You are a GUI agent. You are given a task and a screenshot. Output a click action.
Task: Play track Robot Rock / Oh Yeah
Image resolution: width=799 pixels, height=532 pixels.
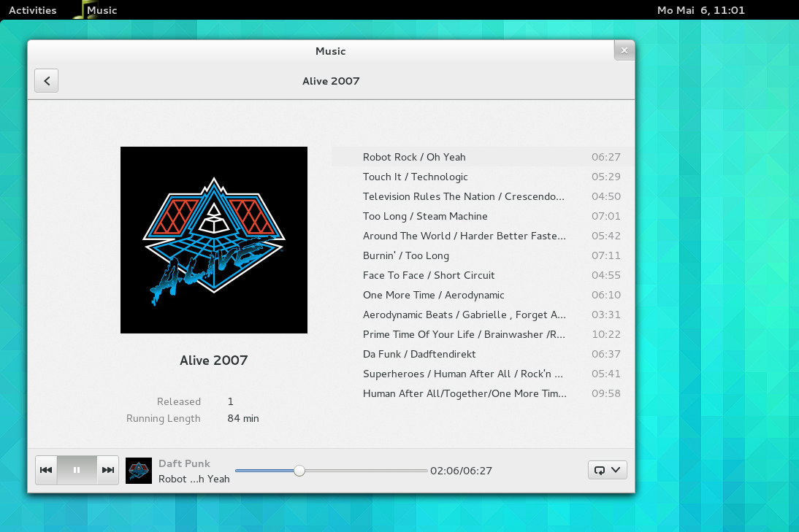pos(483,158)
